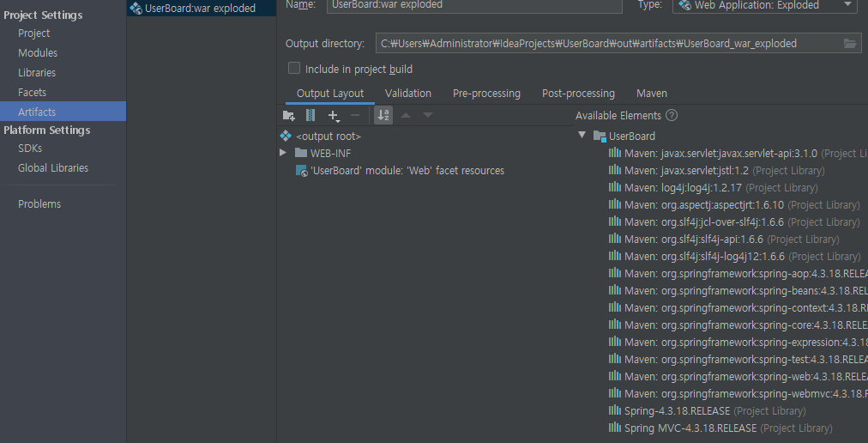The height and width of the screenshot is (443, 868).
Task: Click the Web facet resources icon
Action: pos(301,170)
